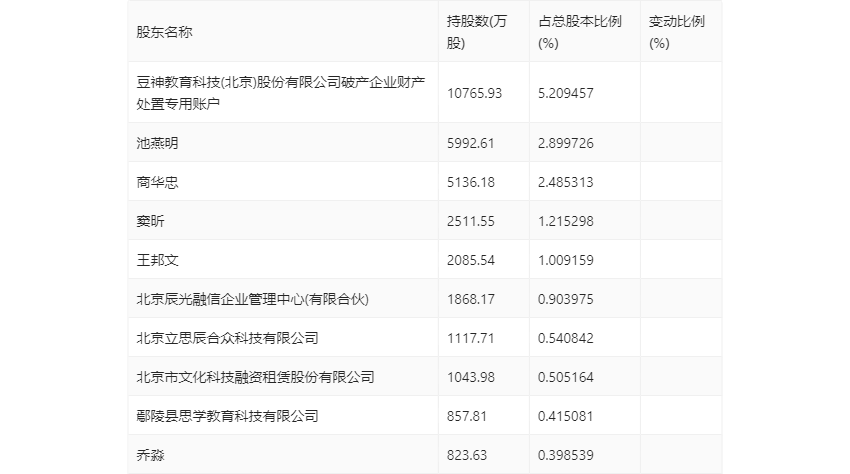This screenshot has width=850, height=474.
Task: Click the 占总股本比例(%) column header
Action: (579, 32)
